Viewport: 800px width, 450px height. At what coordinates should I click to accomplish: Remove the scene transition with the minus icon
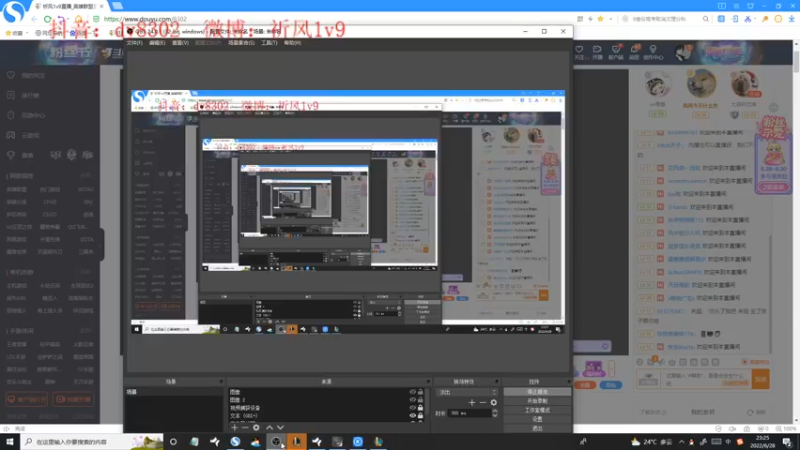[x=483, y=403]
